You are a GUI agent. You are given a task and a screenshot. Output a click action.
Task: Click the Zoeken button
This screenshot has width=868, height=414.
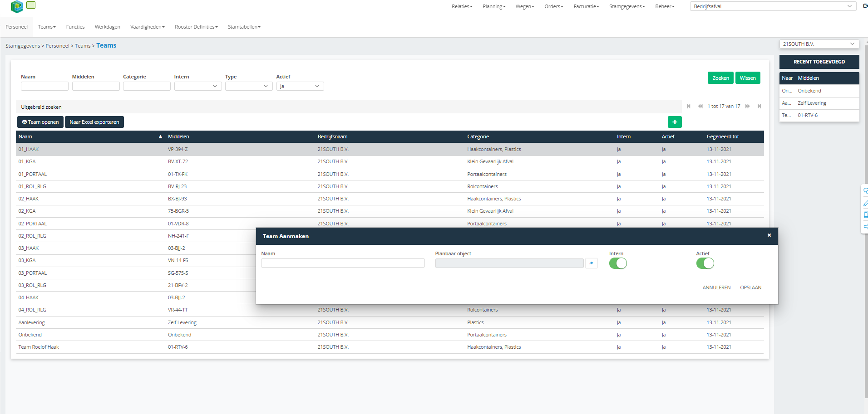pyautogui.click(x=720, y=78)
